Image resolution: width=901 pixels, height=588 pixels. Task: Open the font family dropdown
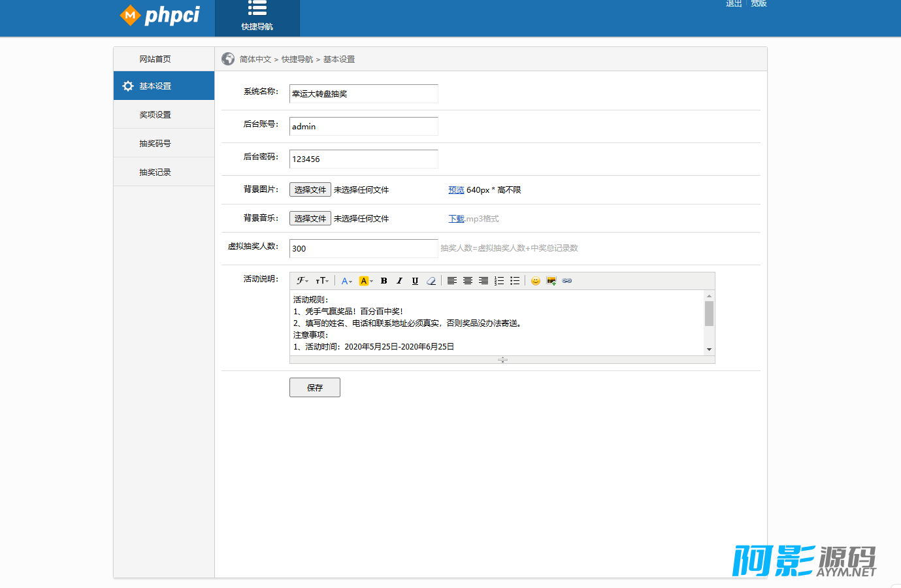[302, 281]
